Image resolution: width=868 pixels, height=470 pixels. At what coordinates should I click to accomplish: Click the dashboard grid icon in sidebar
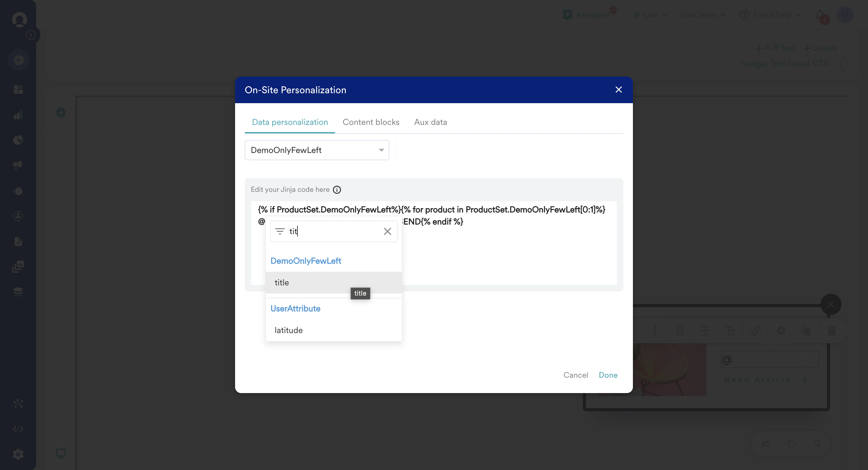point(18,89)
